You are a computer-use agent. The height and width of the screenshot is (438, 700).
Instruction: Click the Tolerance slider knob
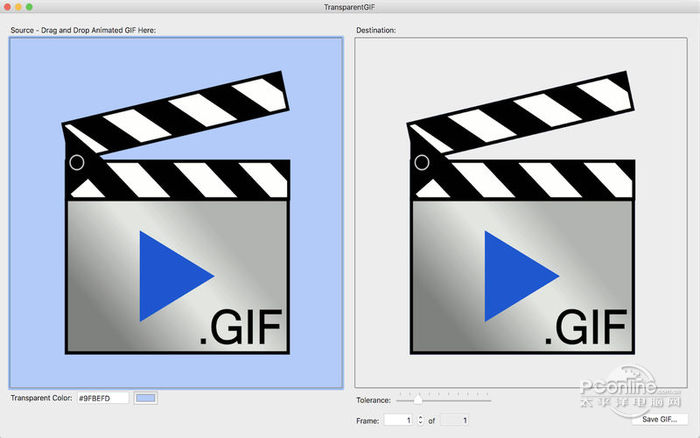pos(418,400)
